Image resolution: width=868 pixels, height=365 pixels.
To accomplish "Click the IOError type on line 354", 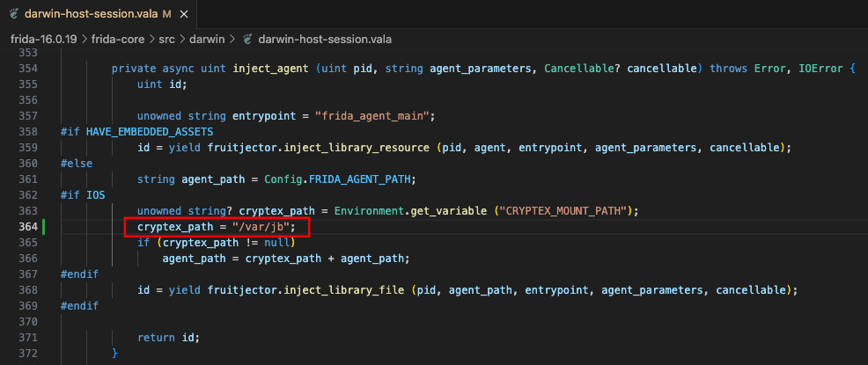I will (820, 69).
